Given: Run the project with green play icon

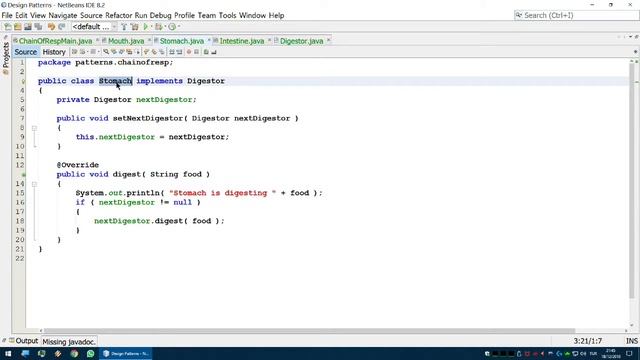Looking at the screenshot, I should click(146, 27).
